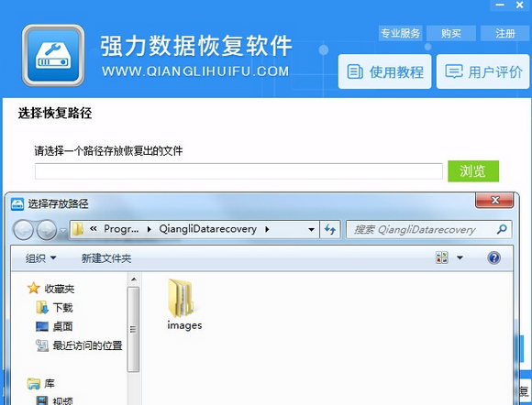Screen dimensions: 532x405
Task: Close the main recovery software window
Action: pos(520,5)
